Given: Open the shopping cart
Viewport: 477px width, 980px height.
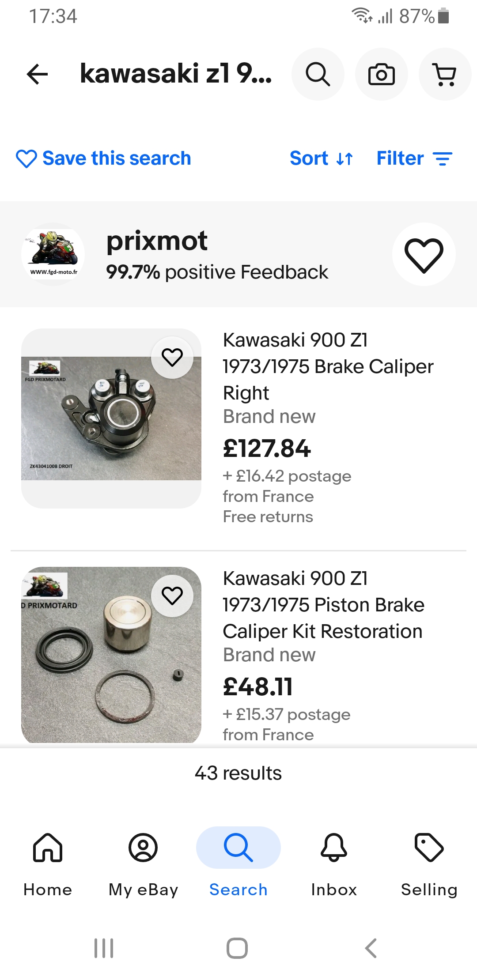Looking at the screenshot, I should pyautogui.click(x=445, y=74).
